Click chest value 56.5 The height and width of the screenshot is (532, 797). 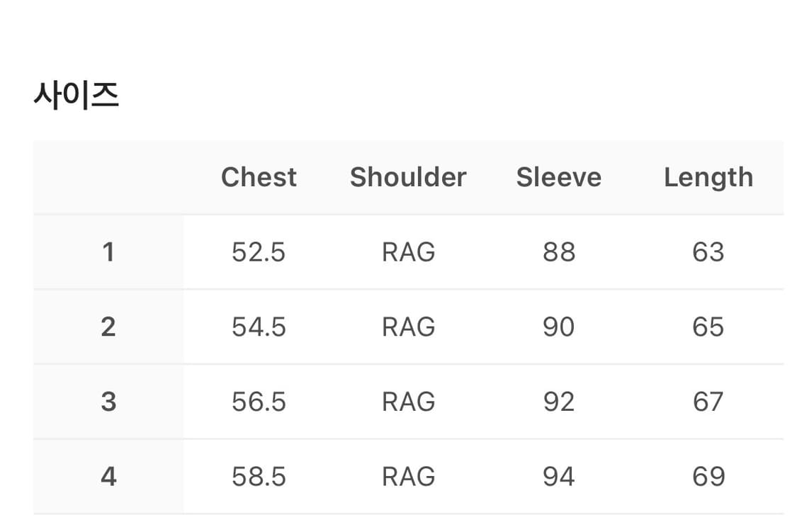coord(259,402)
